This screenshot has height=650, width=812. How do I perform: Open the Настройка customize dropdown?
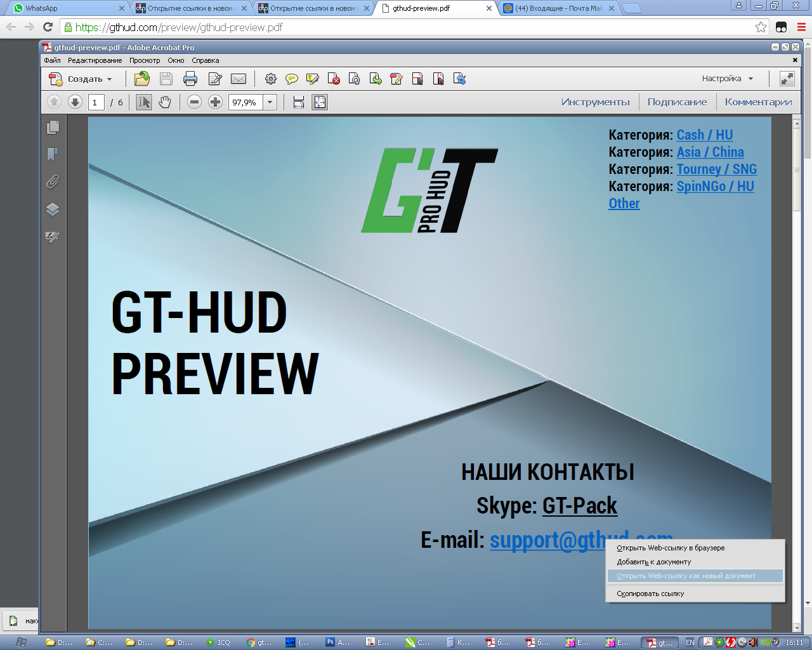(728, 79)
